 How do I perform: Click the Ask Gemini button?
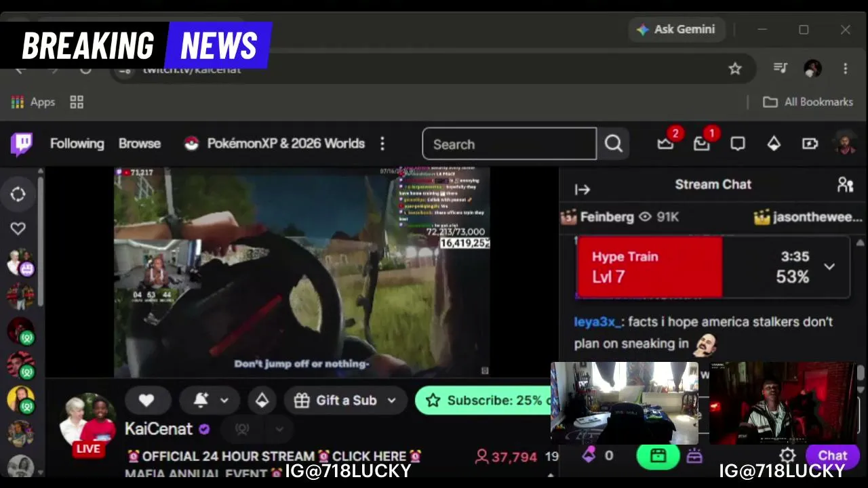[x=676, y=30]
